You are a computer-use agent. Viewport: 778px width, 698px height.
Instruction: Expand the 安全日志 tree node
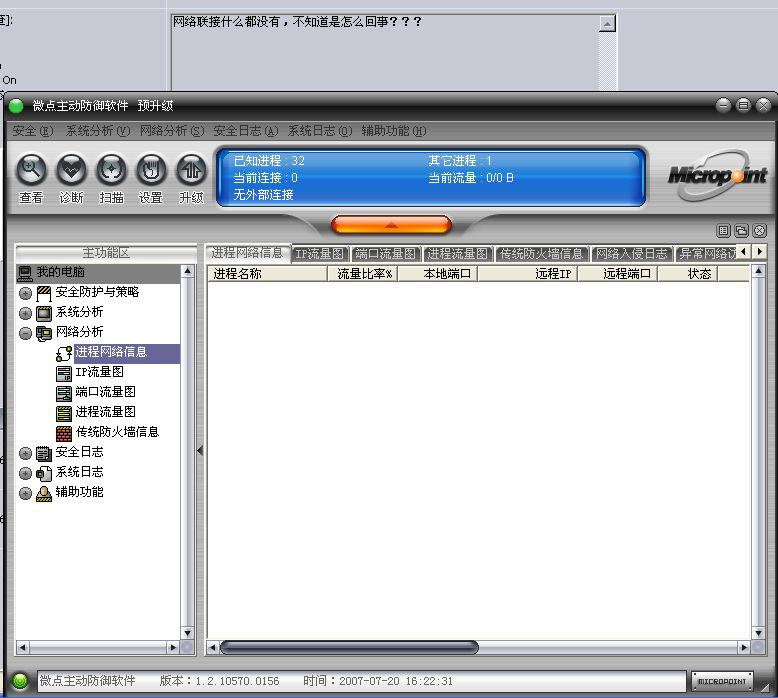pos(25,453)
